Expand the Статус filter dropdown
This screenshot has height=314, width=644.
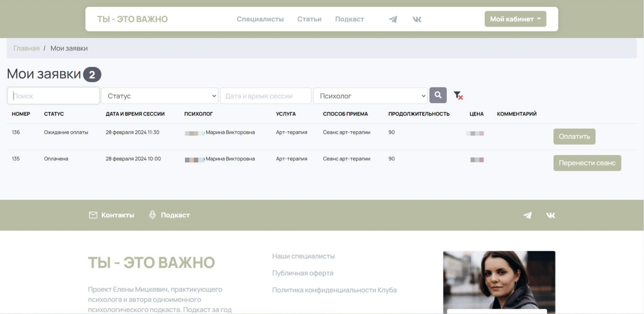(x=160, y=96)
